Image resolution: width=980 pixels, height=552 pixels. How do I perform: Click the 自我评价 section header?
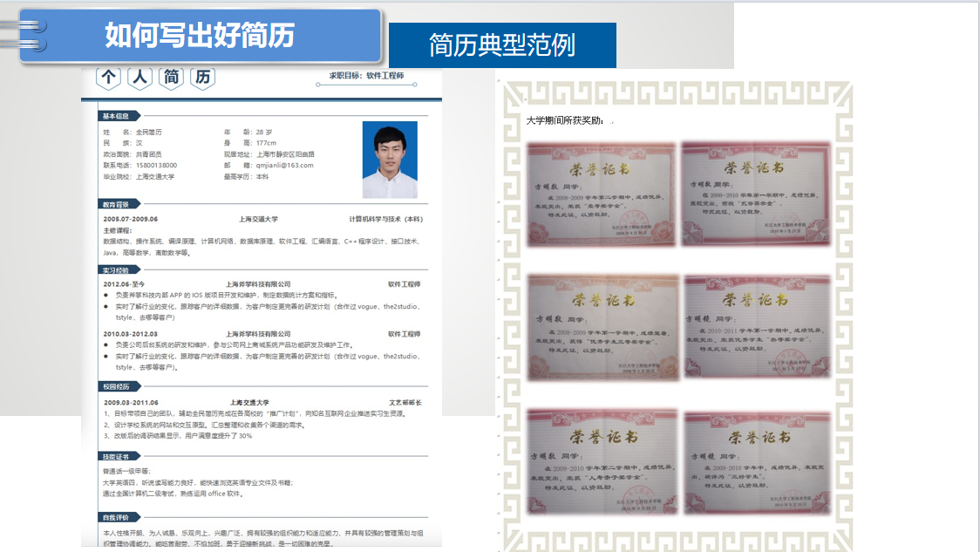click(116, 517)
